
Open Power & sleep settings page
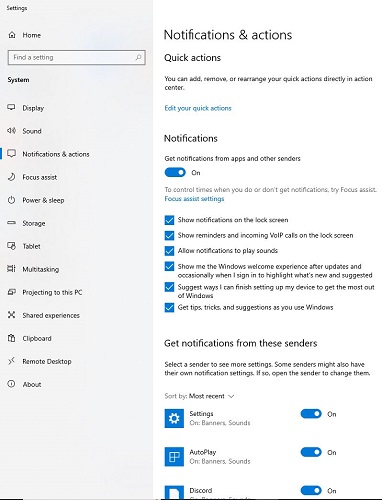point(43,200)
